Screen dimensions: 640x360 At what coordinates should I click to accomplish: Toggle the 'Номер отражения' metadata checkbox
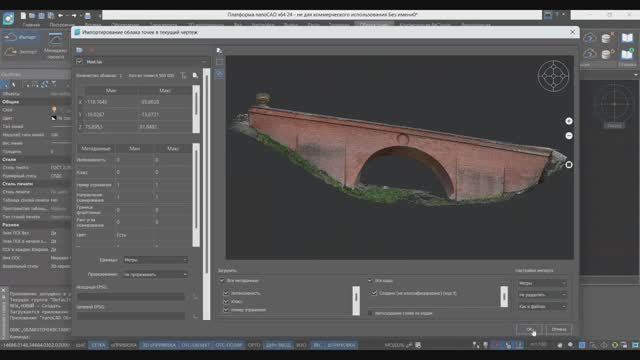point(226,310)
